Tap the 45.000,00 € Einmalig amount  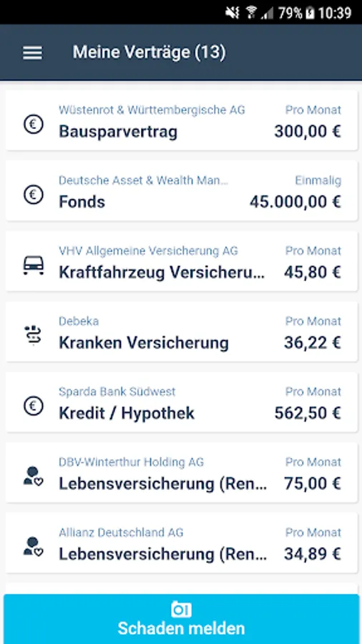[x=295, y=202]
